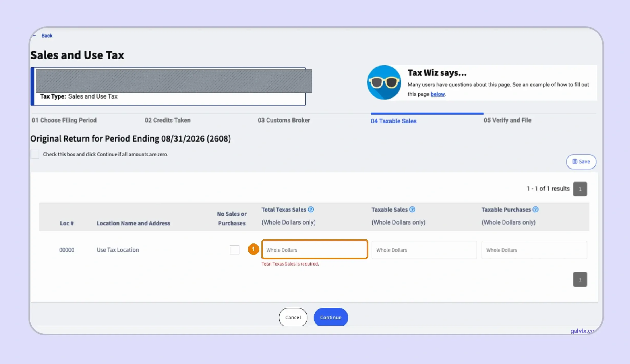Go back using the Back link
The height and width of the screenshot is (364, 630).
point(47,36)
